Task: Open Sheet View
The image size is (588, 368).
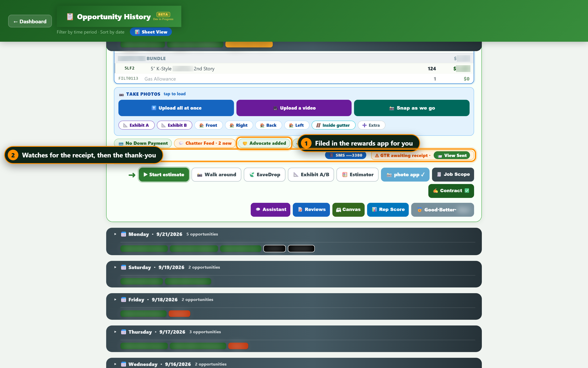Action: (151, 32)
